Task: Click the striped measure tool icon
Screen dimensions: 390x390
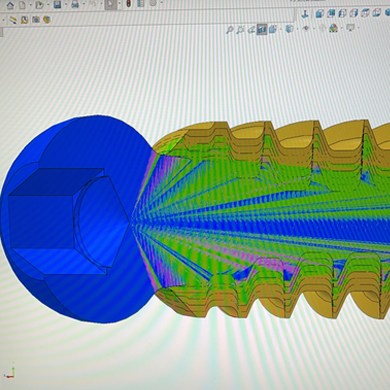Action: 13,20
